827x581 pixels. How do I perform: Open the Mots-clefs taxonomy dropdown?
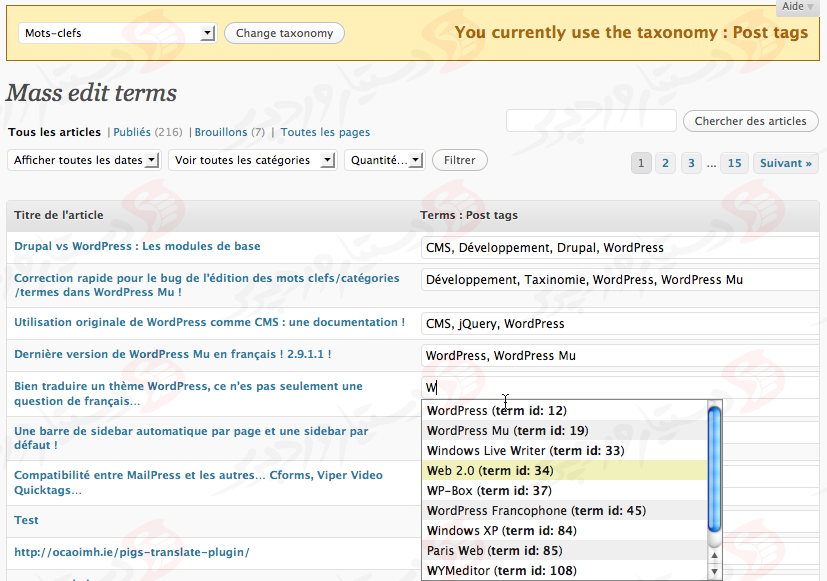[x=117, y=33]
